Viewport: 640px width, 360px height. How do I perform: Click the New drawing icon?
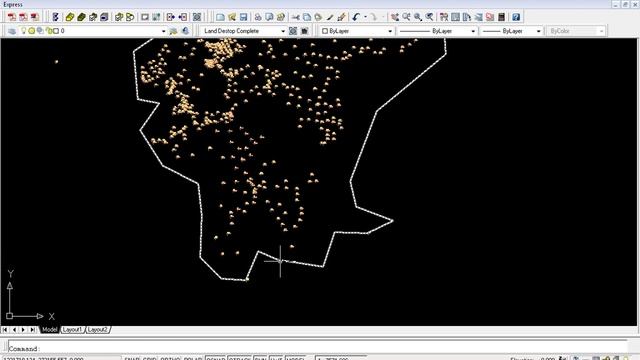point(220,17)
